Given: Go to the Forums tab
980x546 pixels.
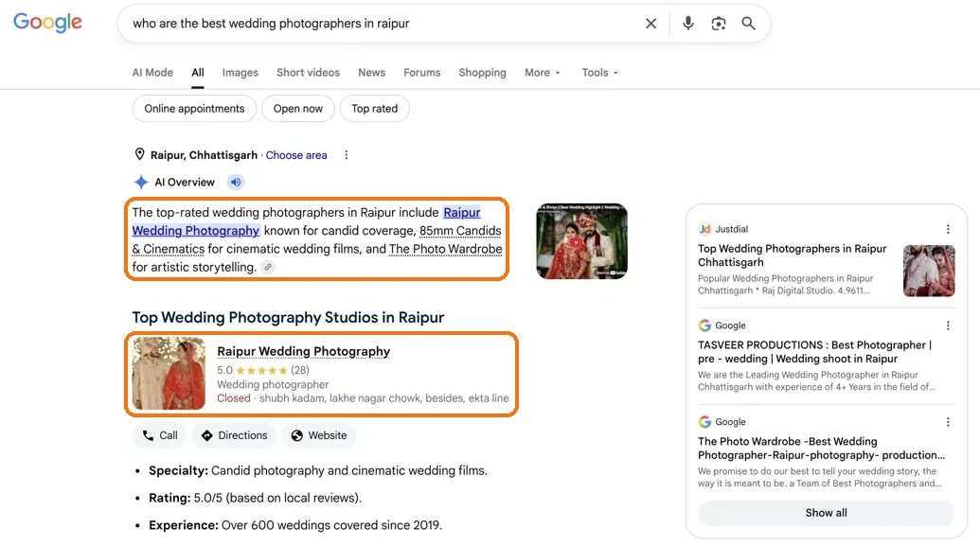Looking at the screenshot, I should click(x=422, y=73).
